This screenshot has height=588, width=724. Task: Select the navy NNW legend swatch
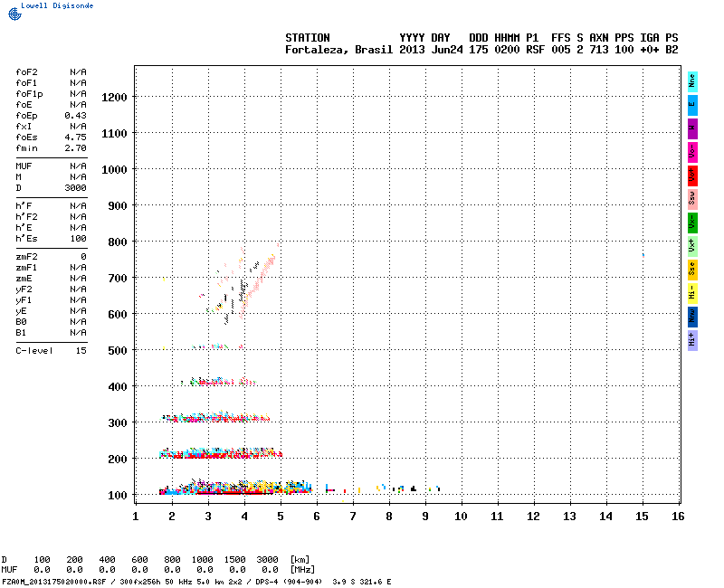coord(692,318)
